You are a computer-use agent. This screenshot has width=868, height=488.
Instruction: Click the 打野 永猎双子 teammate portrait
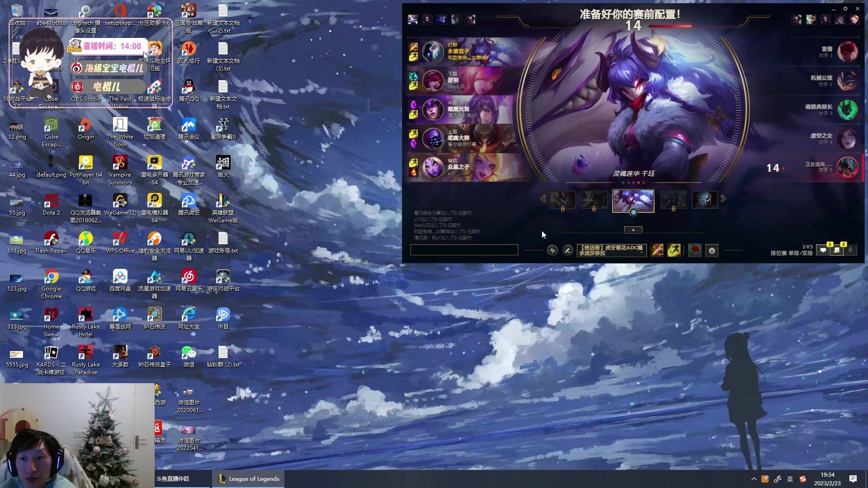click(433, 52)
